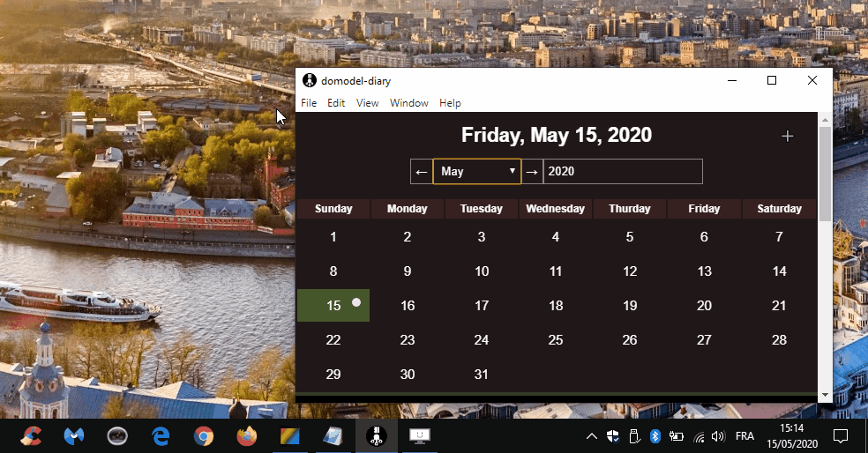Open the Edit menu

[336, 103]
